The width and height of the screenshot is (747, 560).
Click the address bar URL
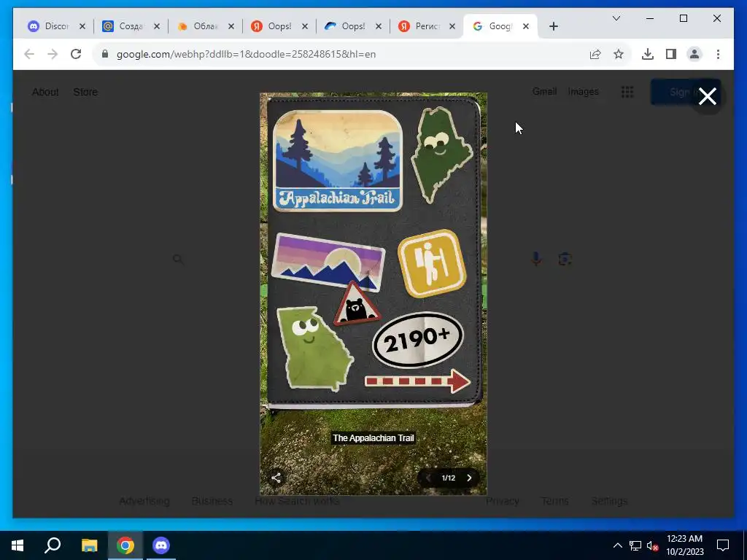click(x=247, y=54)
